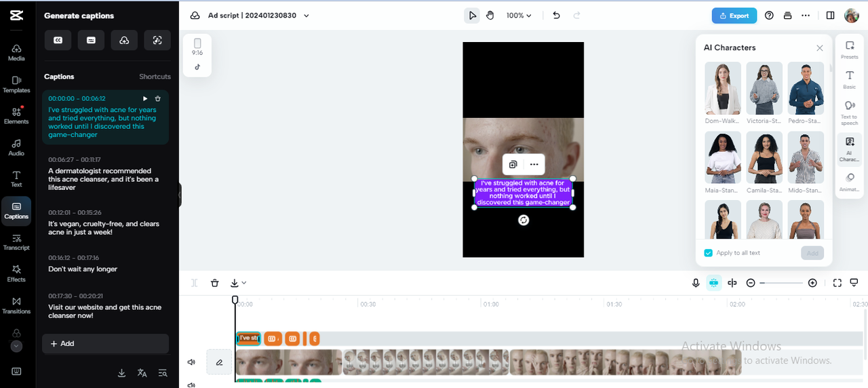Click the Add caption button
The image size is (868, 388).
coord(105,343)
